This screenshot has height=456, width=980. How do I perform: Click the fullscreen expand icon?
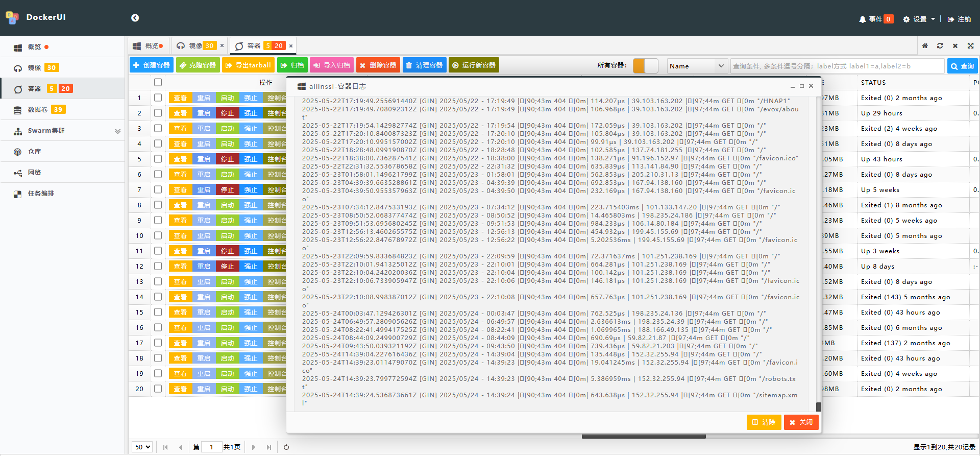(x=970, y=46)
